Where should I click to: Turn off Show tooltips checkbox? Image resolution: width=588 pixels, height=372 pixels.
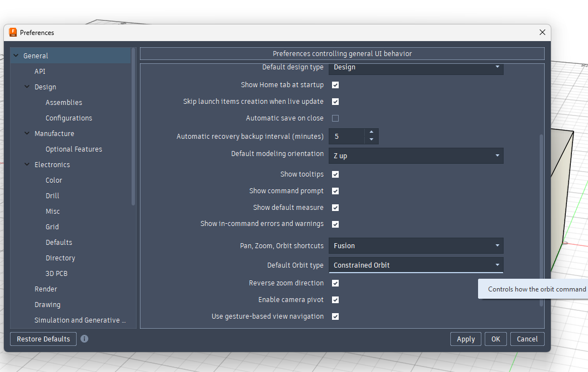(335, 174)
